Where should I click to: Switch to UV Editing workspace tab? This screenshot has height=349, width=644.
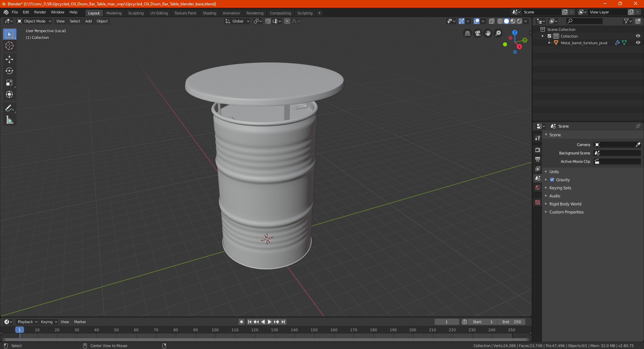159,13
